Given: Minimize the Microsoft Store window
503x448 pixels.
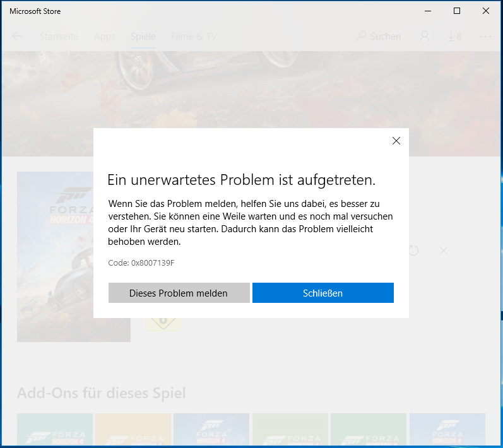Looking at the screenshot, I should [x=428, y=11].
